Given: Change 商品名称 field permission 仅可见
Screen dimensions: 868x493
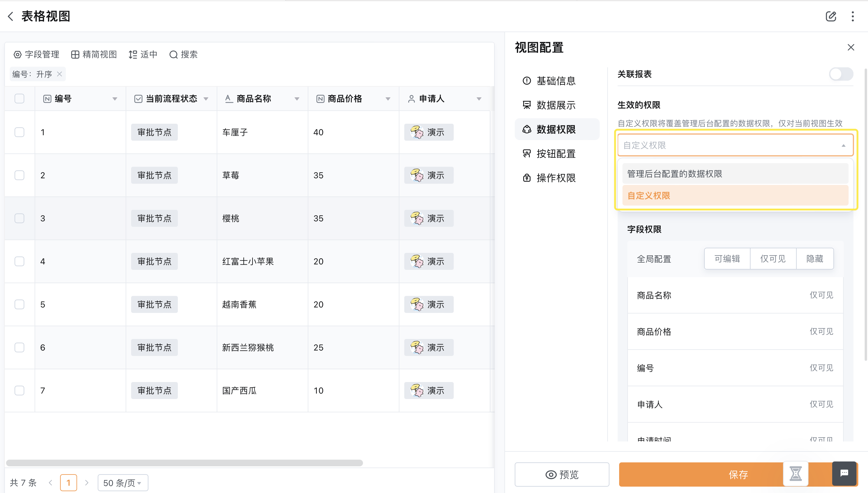Looking at the screenshot, I should point(821,295).
